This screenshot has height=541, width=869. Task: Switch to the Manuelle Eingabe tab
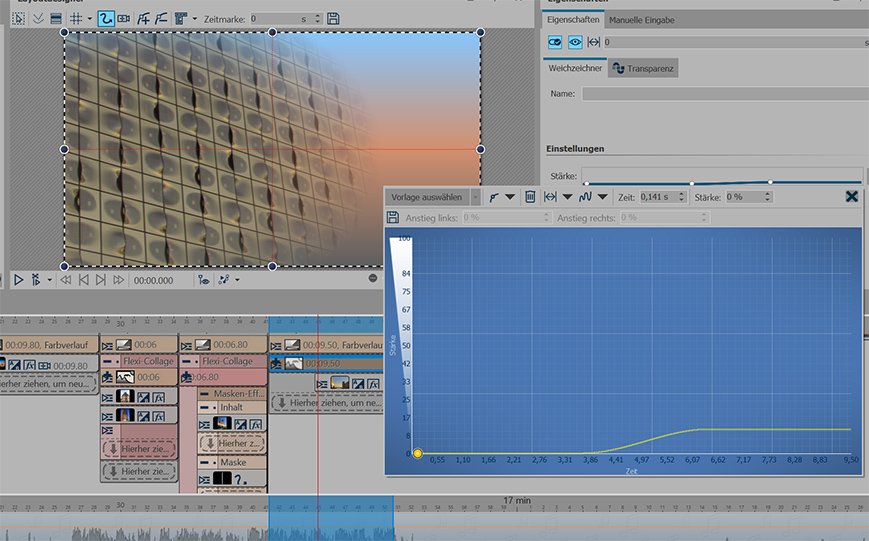pos(642,20)
